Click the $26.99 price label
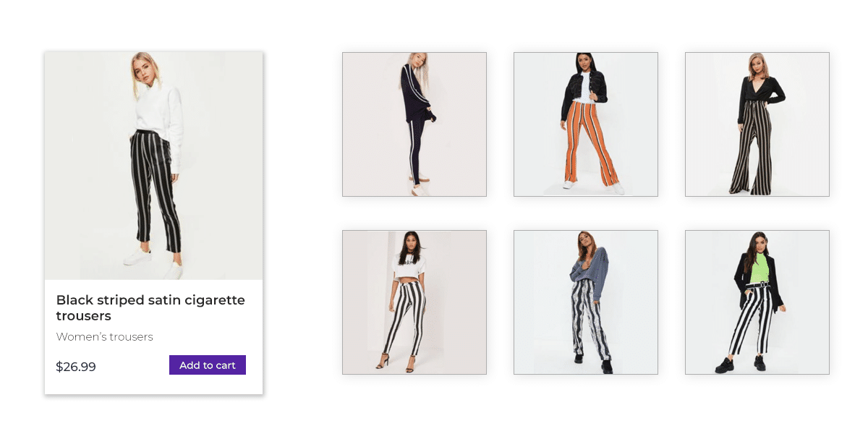The image size is (868, 434). (x=76, y=367)
